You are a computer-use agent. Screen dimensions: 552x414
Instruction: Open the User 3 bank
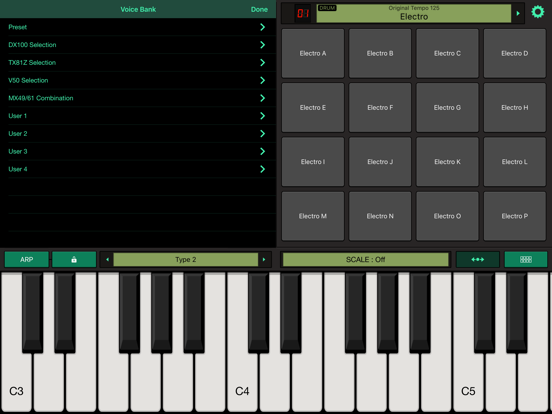[138, 151]
